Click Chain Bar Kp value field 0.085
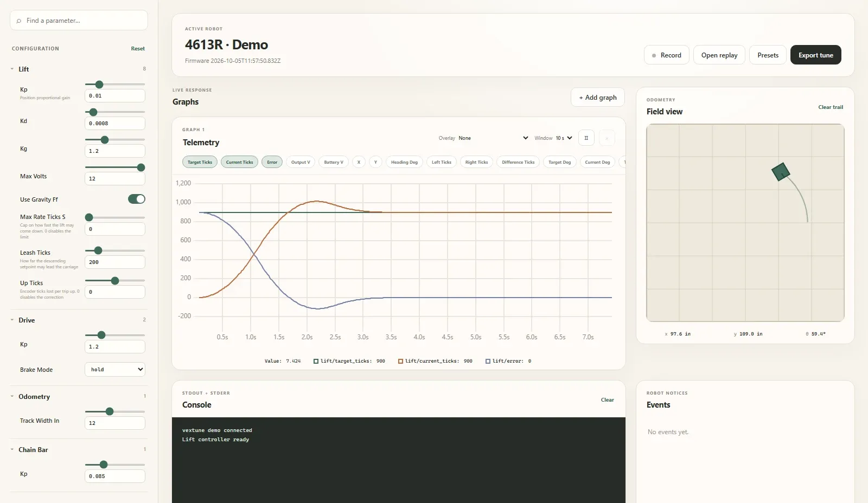868x503 pixels. pos(115,476)
